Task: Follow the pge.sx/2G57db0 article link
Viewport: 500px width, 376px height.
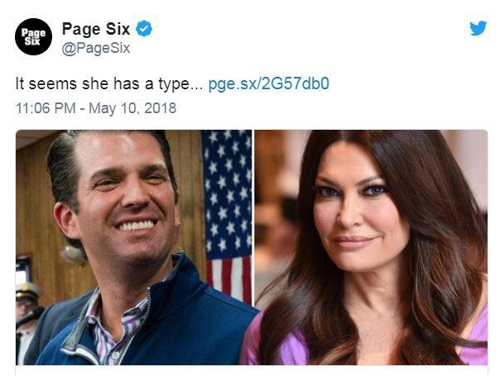Action: pos(269,84)
